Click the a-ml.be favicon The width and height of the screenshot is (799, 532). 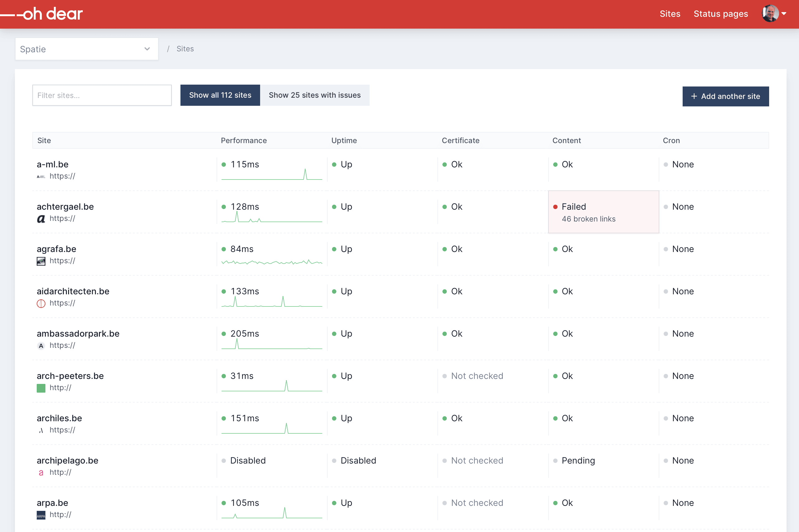(41, 176)
